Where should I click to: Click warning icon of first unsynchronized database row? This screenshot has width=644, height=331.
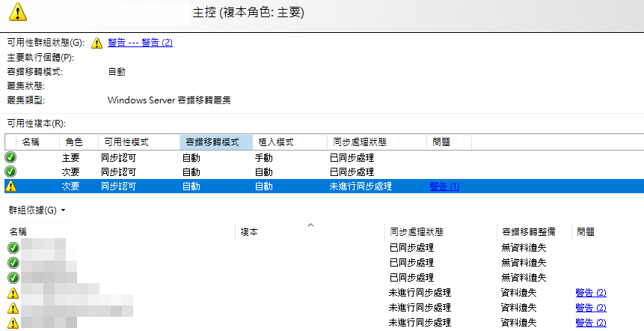[13, 293]
